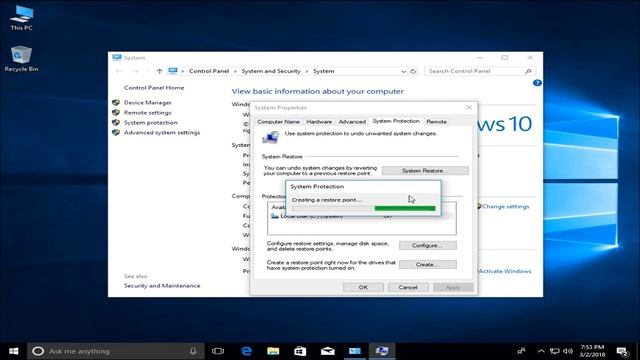
Task: Click the taskbar clock showing 7:53 PM
Action: click(592, 351)
